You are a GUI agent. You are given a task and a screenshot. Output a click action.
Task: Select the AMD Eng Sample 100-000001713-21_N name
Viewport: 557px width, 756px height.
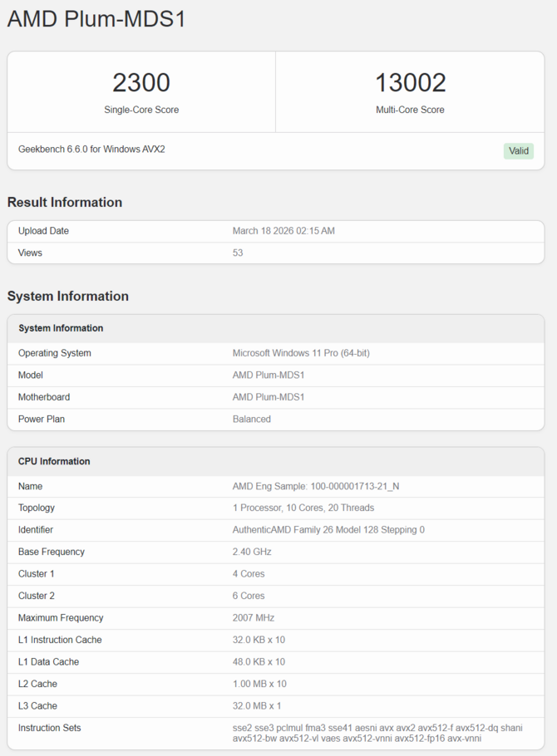click(316, 486)
